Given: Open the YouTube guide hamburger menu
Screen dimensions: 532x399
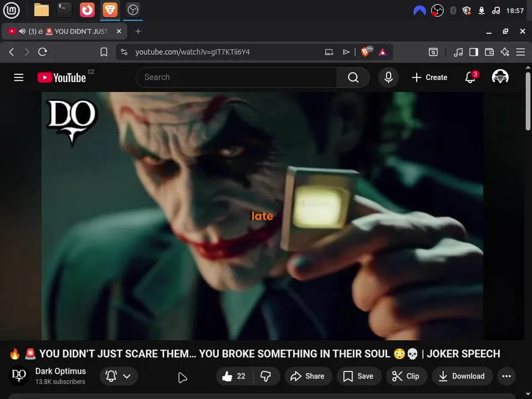Looking at the screenshot, I should pyautogui.click(x=19, y=78).
